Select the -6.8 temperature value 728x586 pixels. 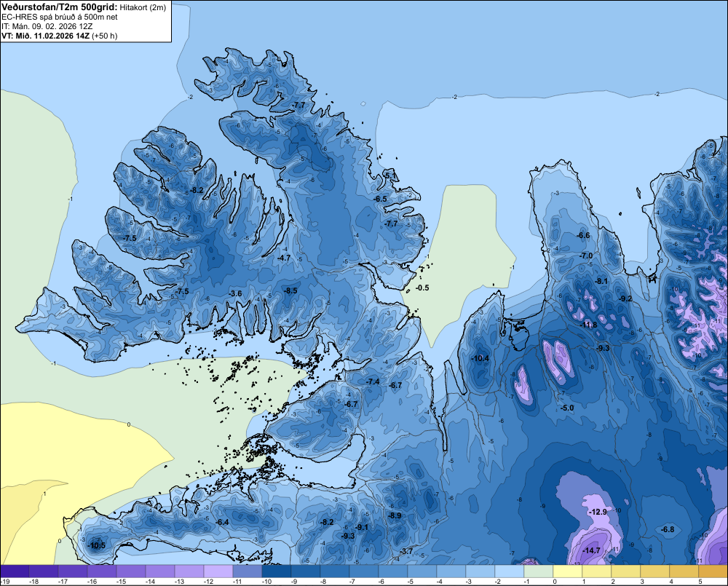(667, 529)
